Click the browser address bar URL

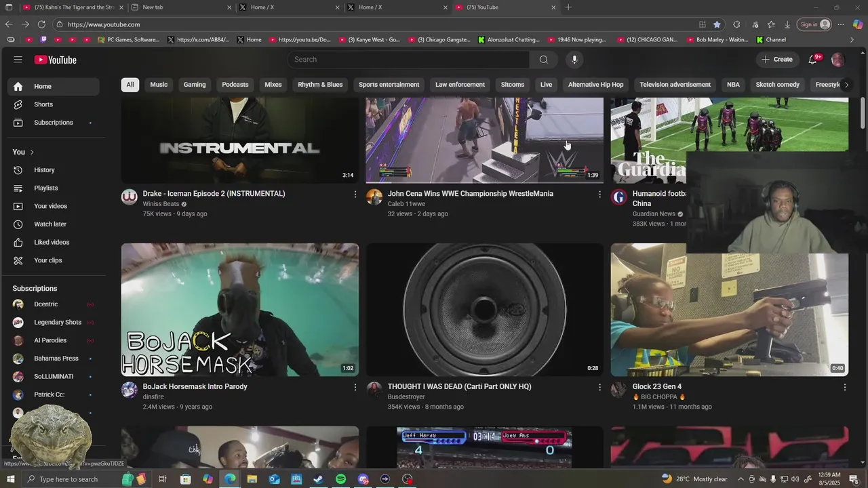(x=104, y=24)
